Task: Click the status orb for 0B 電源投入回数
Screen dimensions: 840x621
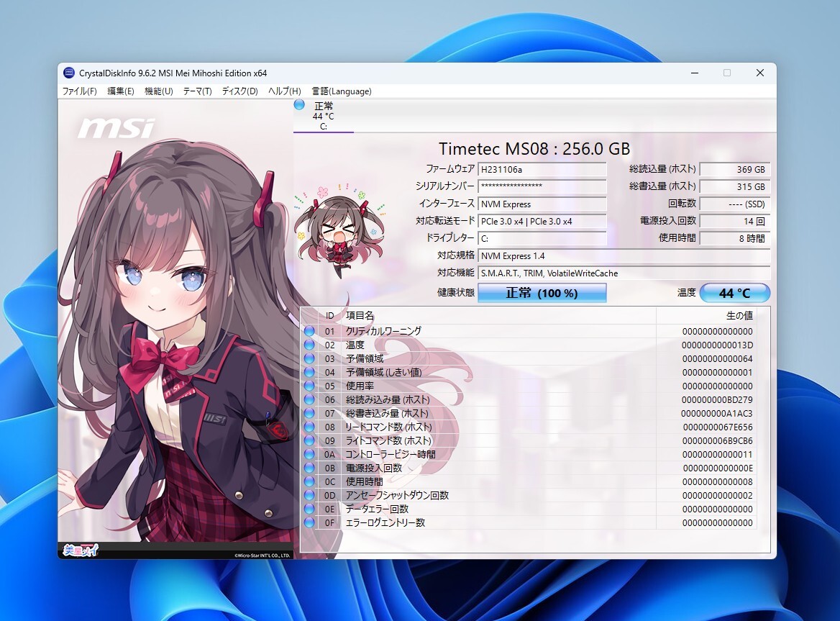Action: point(309,468)
